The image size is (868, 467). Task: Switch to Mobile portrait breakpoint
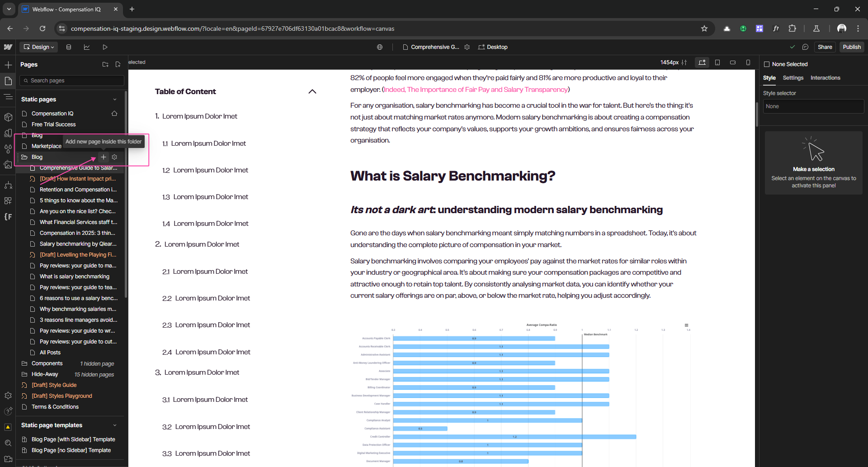point(748,62)
